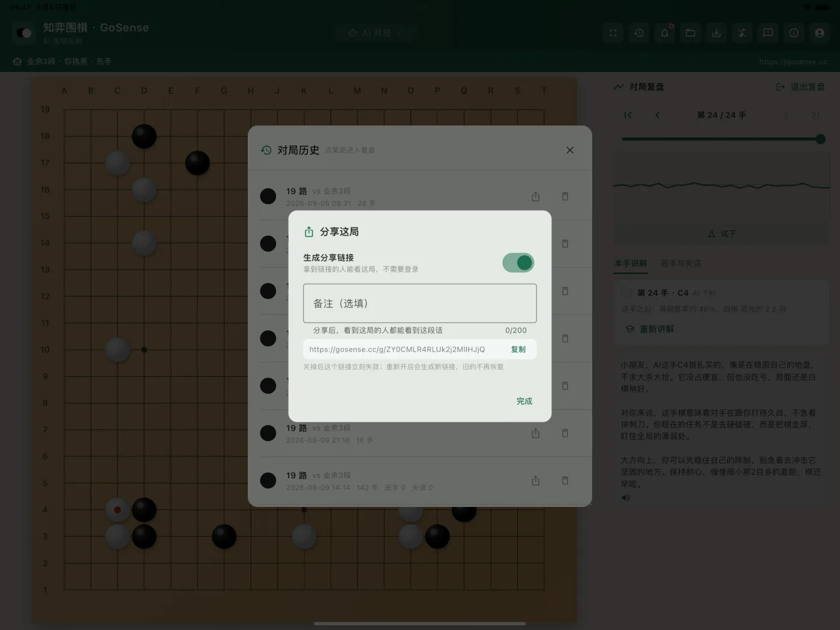Share the 28-move game from 2026-09-06
Image resolution: width=840 pixels, height=630 pixels.
pos(535,197)
